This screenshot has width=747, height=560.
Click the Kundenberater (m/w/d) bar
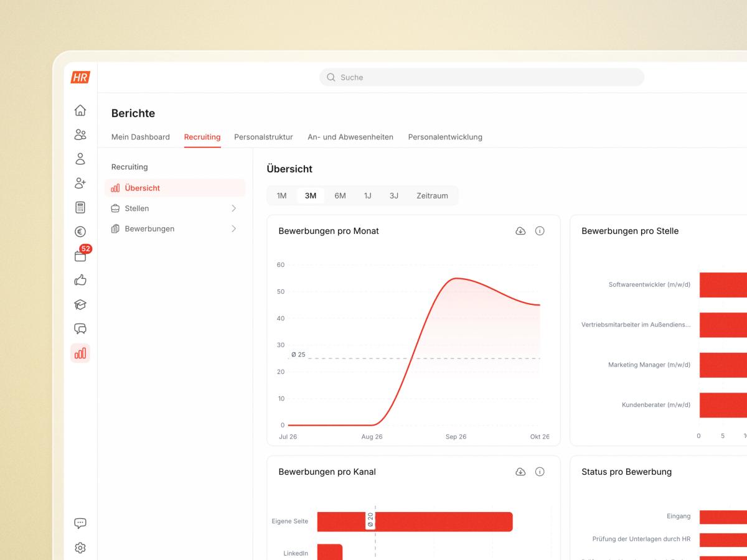point(723,405)
